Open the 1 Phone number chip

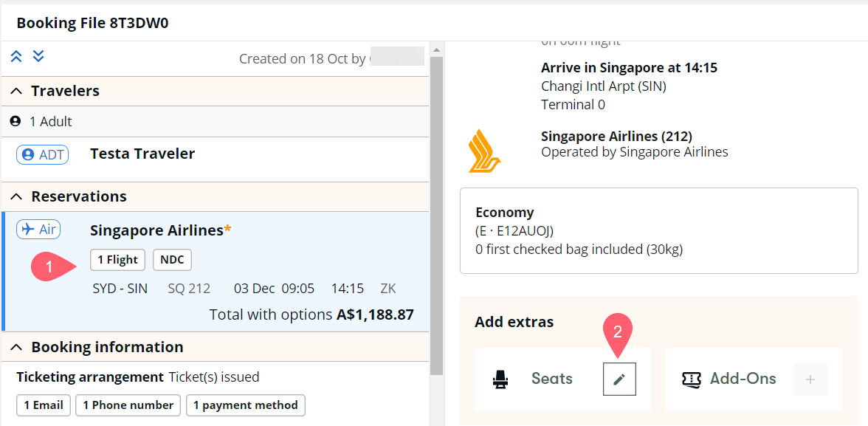128,405
